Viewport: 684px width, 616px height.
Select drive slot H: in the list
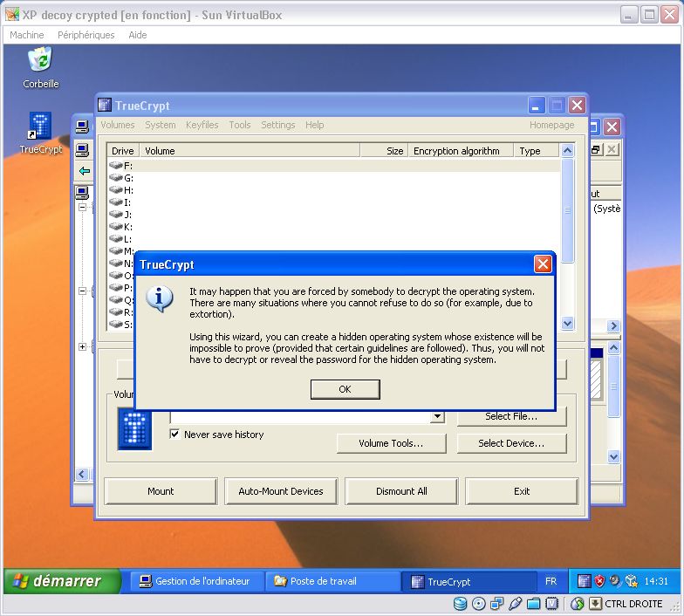334,190
